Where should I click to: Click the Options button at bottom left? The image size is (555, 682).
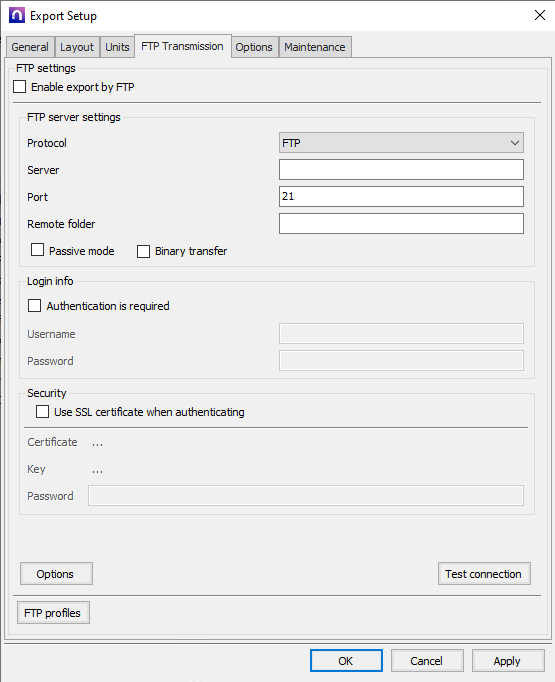(56, 574)
